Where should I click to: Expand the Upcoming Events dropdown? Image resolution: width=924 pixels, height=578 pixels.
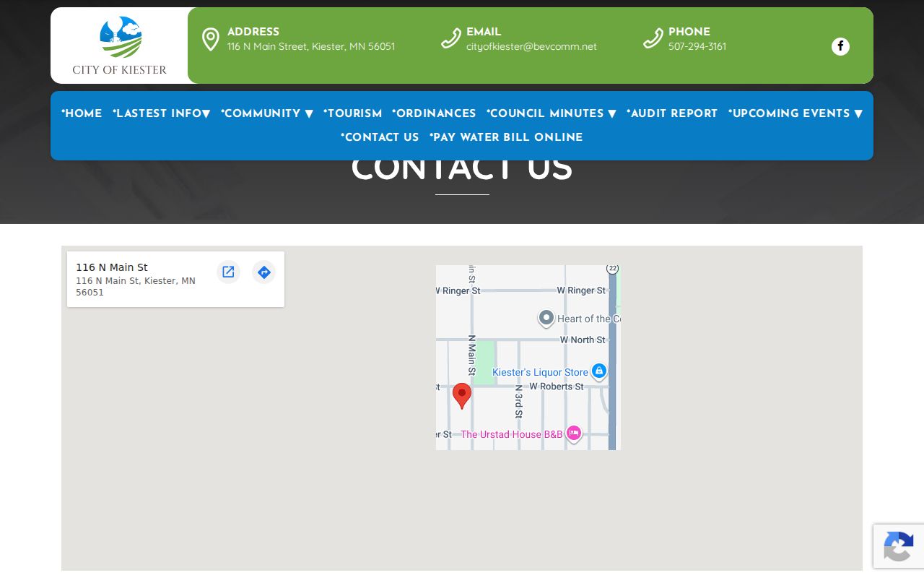(x=796, y=114)
